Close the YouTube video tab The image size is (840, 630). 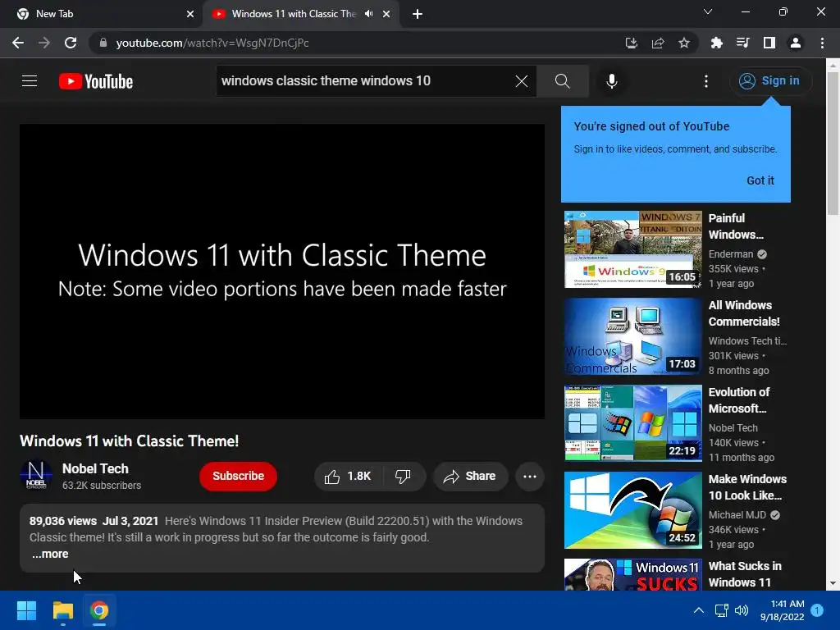[x=386, y=14]
